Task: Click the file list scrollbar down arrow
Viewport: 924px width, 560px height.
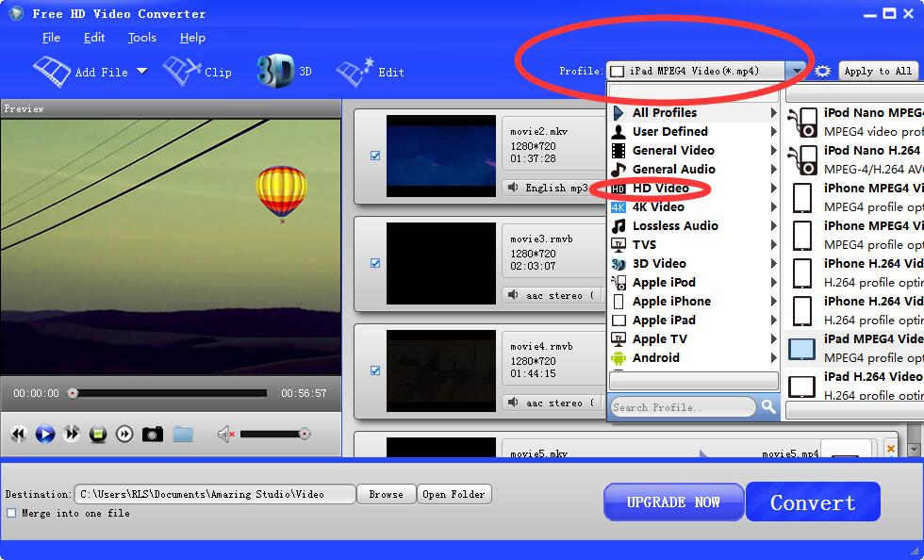Action: coord(914,450)
